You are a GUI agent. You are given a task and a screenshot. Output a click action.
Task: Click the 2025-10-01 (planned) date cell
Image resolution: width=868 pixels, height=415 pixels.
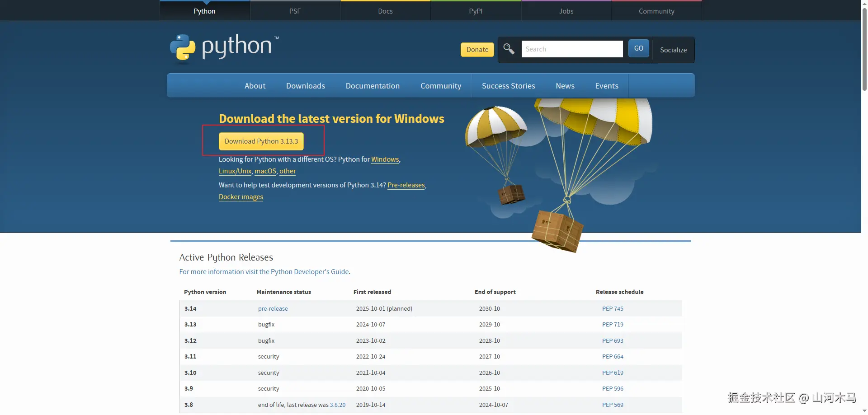tap(384, 309)
